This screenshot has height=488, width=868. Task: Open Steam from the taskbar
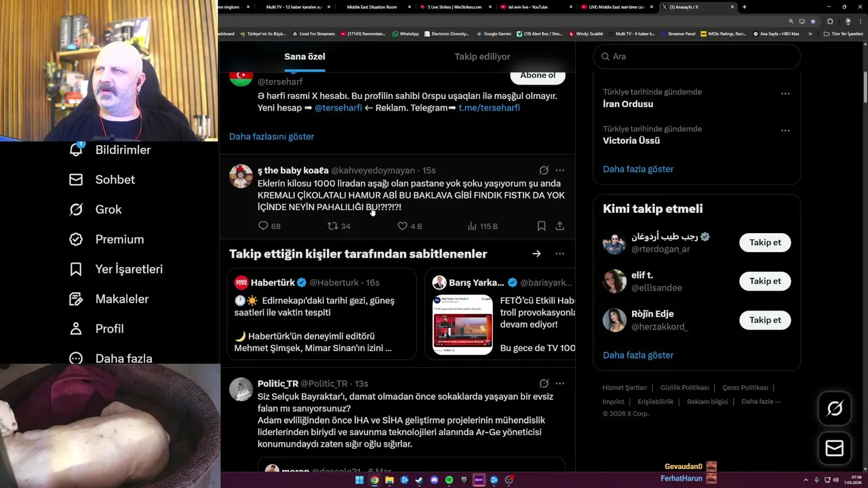click(419, 480)
